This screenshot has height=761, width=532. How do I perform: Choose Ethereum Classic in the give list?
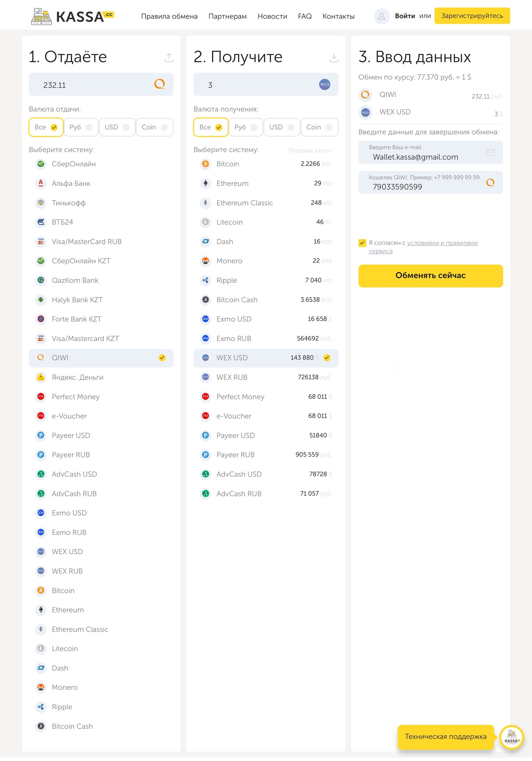click(101, 629)
